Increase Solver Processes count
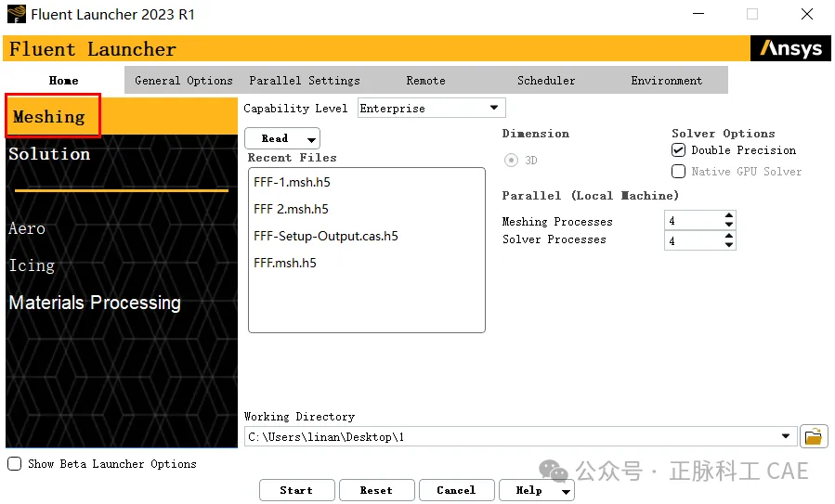 pos(729,236)
